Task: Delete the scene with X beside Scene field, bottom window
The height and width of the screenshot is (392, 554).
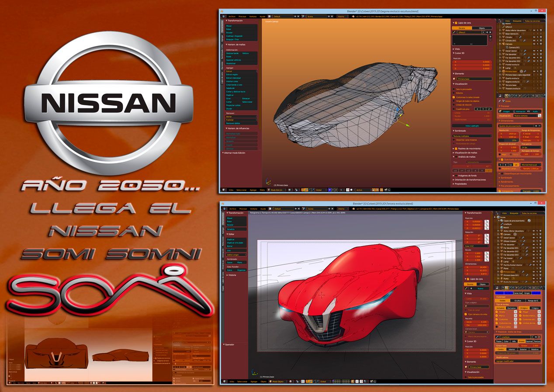Action: click(332, 209)
